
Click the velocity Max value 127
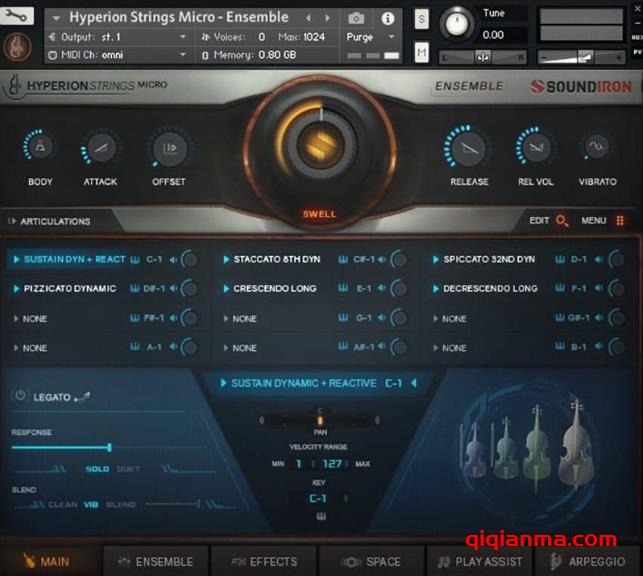[x=332, y=464]
